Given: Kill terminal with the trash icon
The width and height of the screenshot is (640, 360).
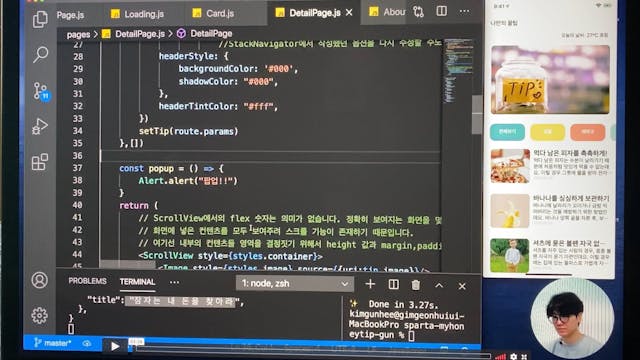Looking at the screenshot, I should point(416,284).
